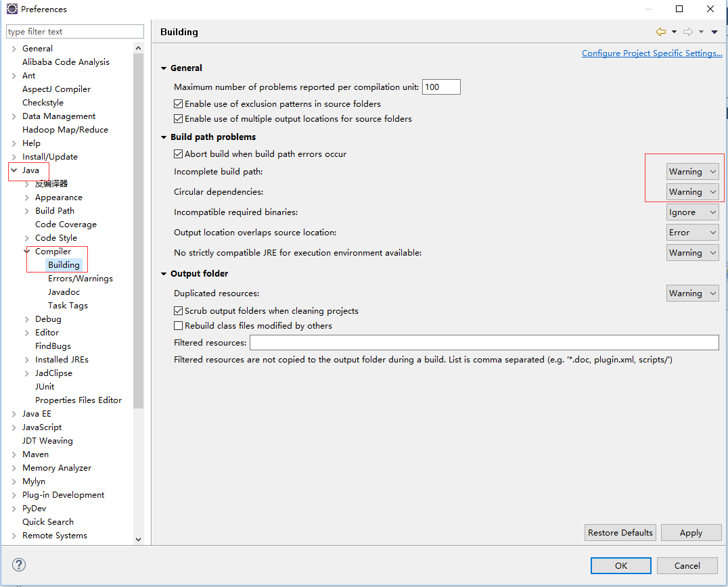Uncheck Abort build when build path errors occur
The height and width of the screenshot is (587, 728).
pos(178,154)
